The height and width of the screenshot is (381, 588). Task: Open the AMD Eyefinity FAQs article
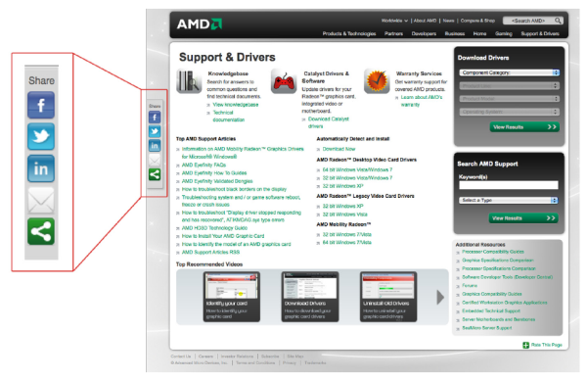pyautogui.click(x=204, y=166)
